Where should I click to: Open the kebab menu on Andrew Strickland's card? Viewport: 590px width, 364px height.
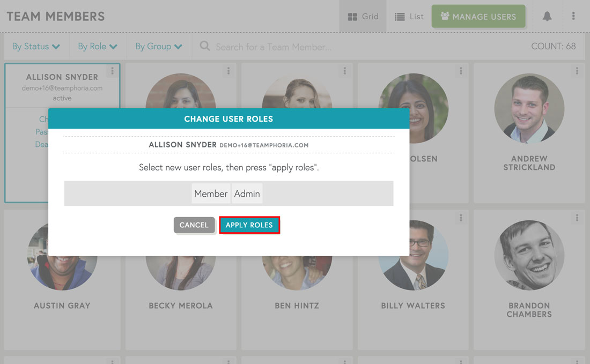[577, 70]
